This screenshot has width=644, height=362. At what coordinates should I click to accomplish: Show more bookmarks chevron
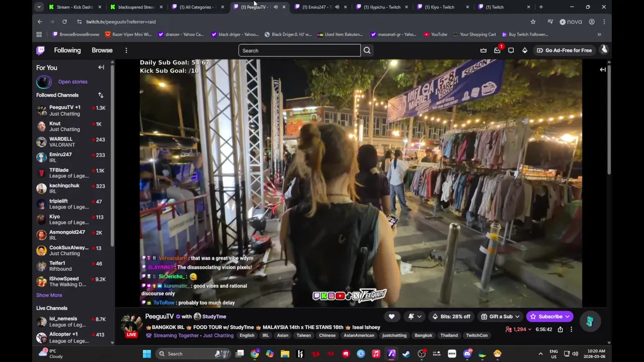tap(599, 34)
